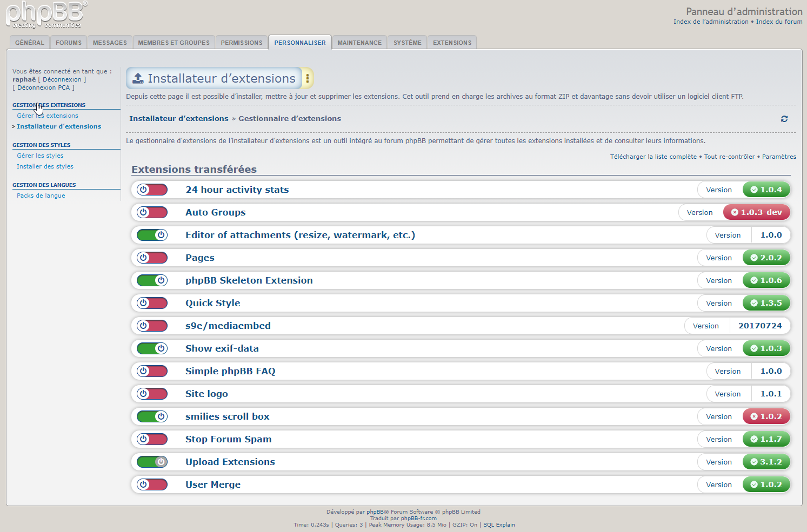Click the upload icon in Installateur d'extensions title
The width and height of the screenshot is (807, 532).
(x=138, y=79)
